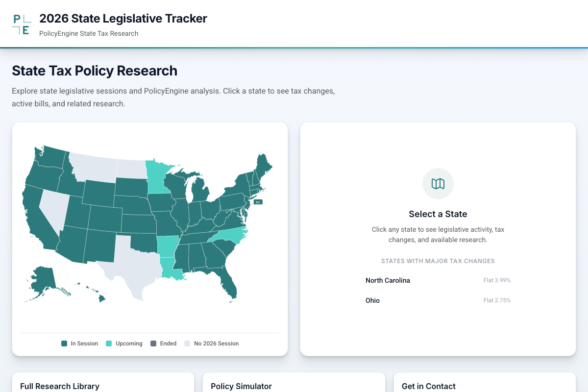
Task: Open the Policy Simulator card
Action: [242, 386]
